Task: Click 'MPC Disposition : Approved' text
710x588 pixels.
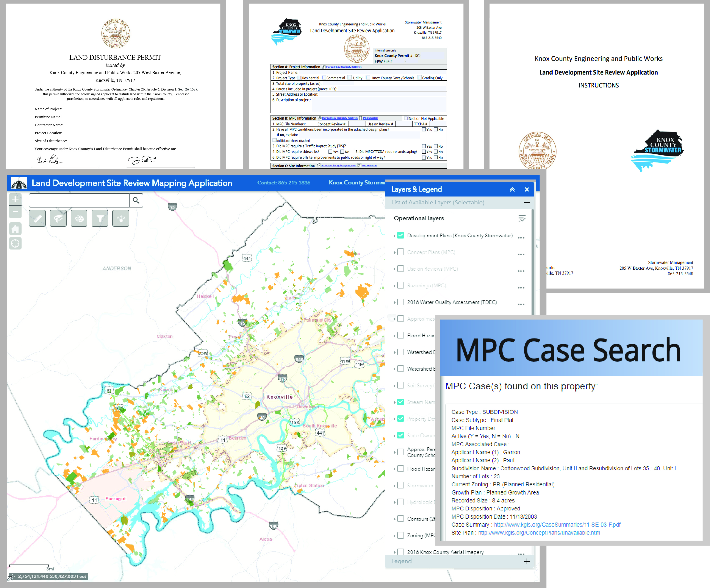Action: tap(486, 508)
